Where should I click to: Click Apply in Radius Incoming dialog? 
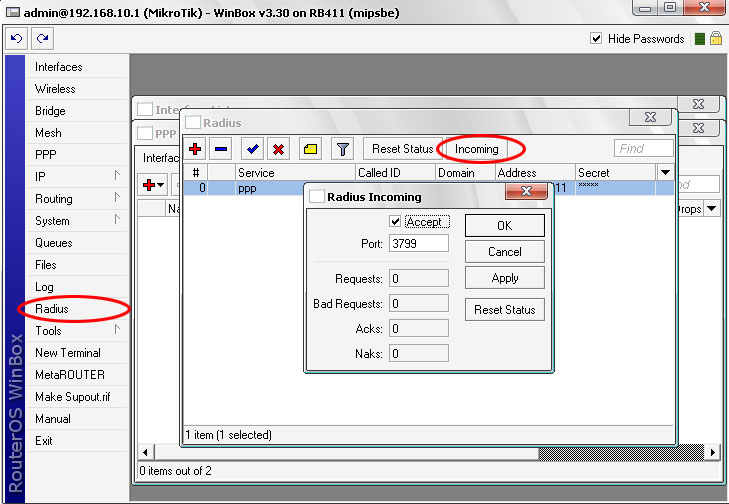(504, 278)
